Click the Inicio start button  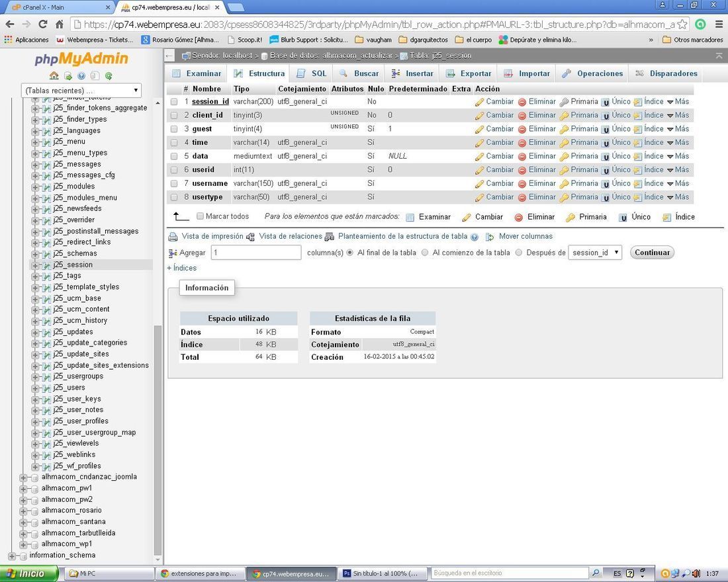(x=28, y=573)
